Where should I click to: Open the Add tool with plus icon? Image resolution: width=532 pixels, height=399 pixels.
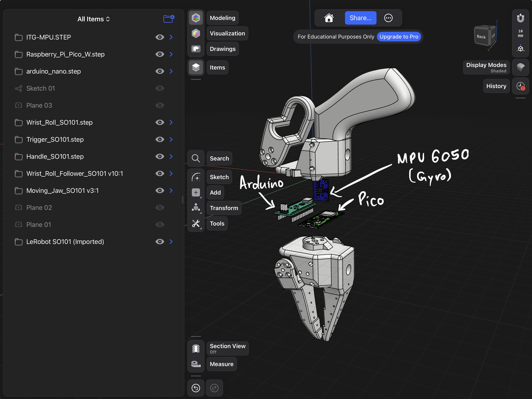tap(196, 192)
